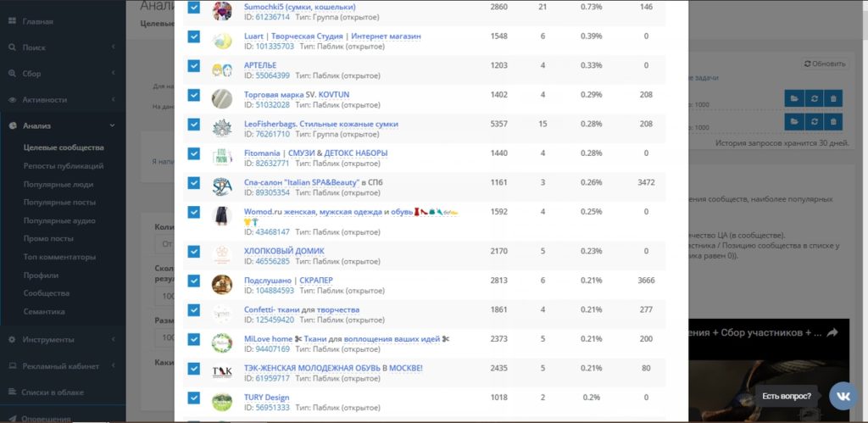Uncheck the Торговая марка SV. KOVTUN checkbox

[x=194, y=95]
